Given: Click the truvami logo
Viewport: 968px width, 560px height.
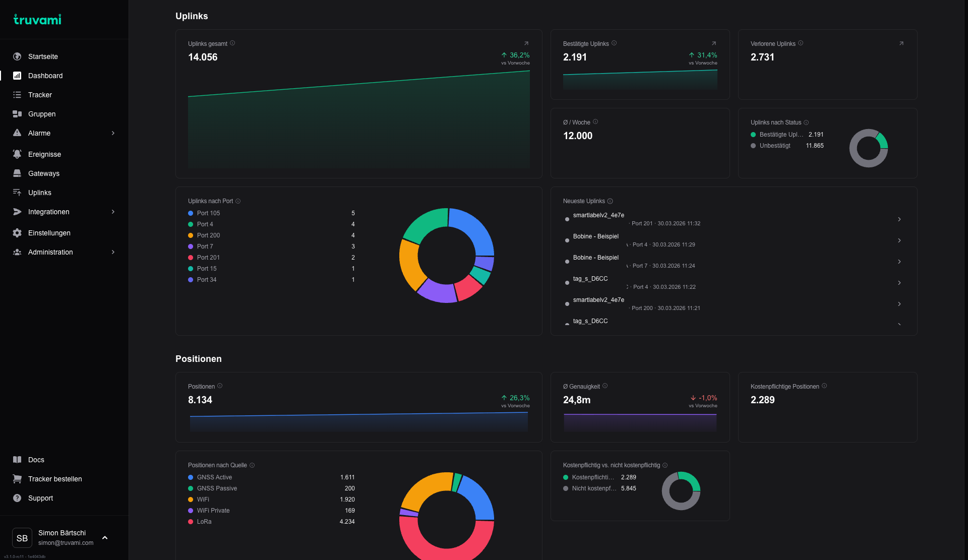Looking at the screenshot, I should (37, 19).
